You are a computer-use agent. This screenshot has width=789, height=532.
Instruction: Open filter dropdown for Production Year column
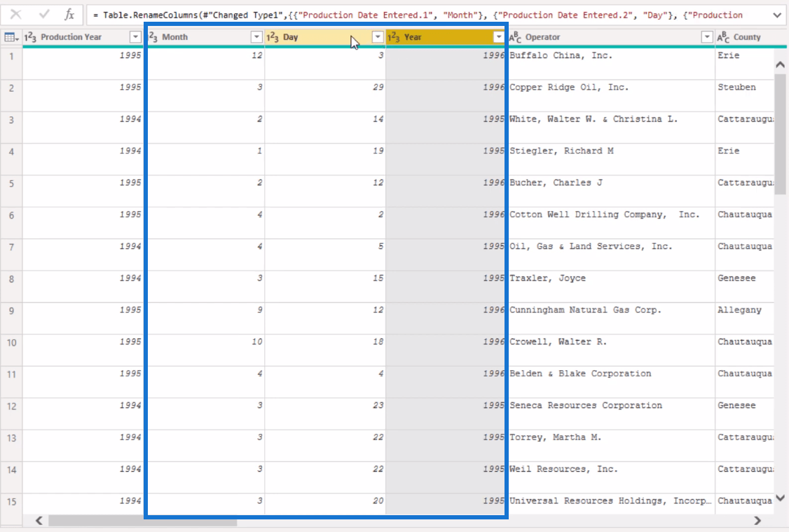[x=135, y=37]
